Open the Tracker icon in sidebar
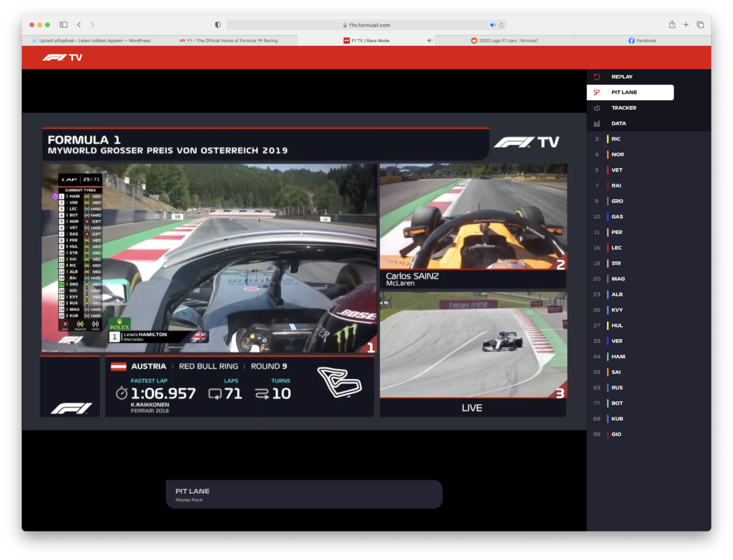This screenshot has width=733, height=560. (x=597, y=108)
